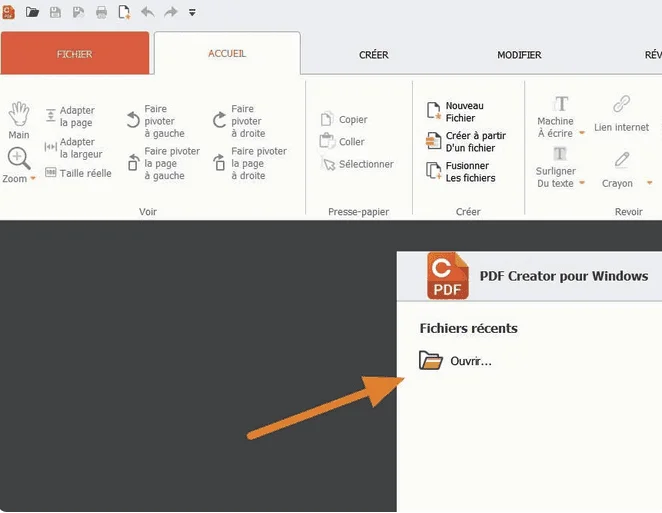This screenshot has width=662, height=513.
Task: Open the FICHIER tab
Action: coord(75,53)
